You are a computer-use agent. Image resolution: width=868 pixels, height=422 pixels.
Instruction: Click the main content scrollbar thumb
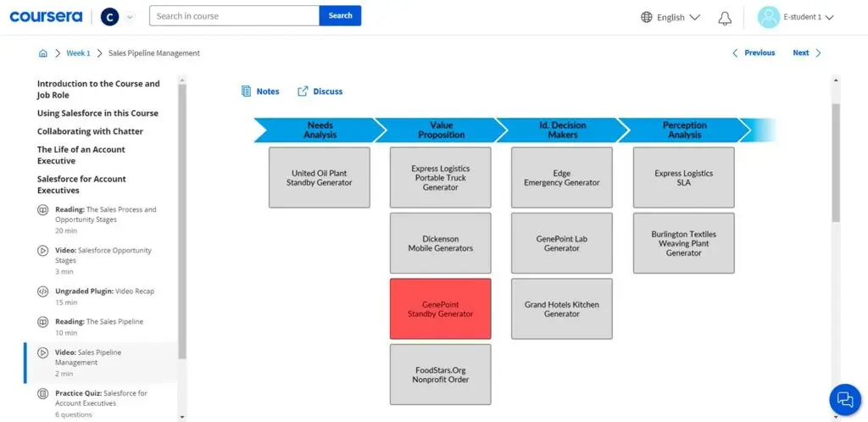pyautogui.click(x=836, y=163)
